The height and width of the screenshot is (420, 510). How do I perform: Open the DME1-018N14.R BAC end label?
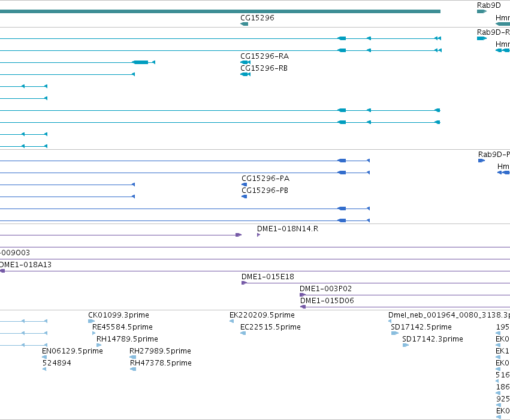[288, 229]
